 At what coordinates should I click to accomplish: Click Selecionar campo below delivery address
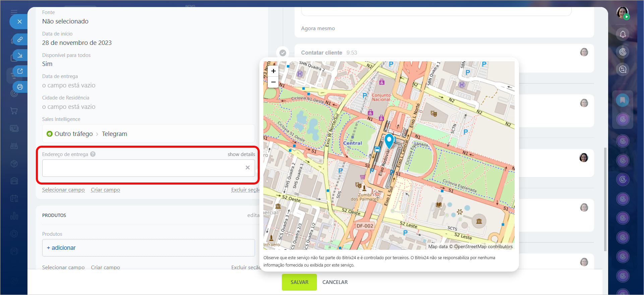pos(63,190)
